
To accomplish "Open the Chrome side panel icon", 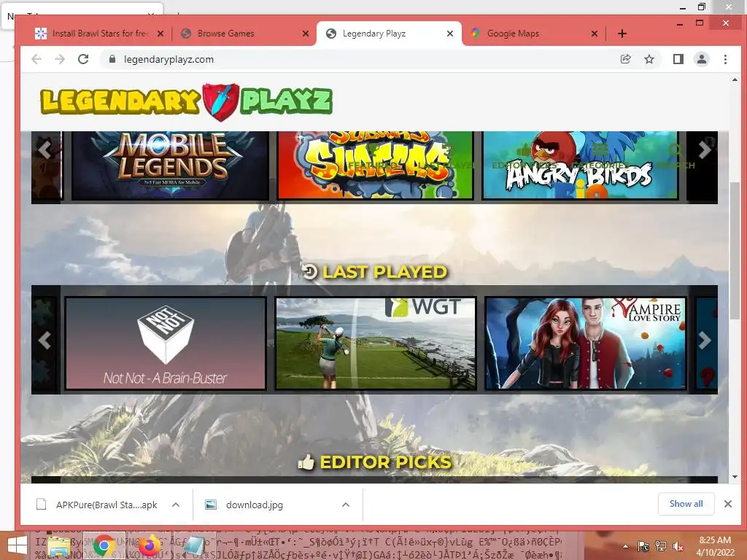I will [x=678, y=59].
